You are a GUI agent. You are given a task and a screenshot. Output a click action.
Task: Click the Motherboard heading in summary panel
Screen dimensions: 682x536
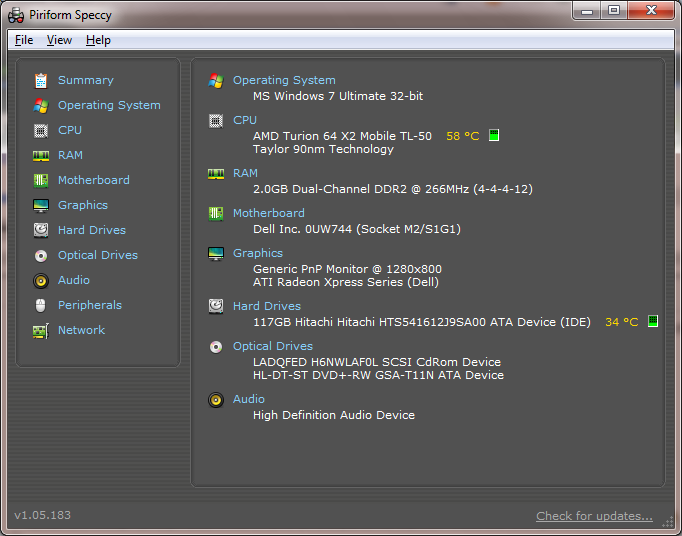coord(269,213)
